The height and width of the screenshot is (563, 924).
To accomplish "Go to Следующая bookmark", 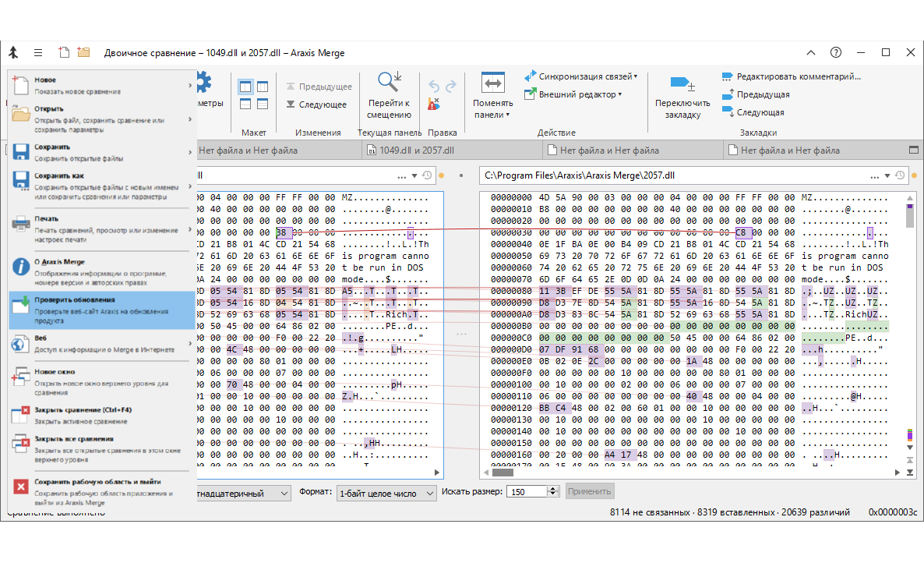I will tap(753, 112).
